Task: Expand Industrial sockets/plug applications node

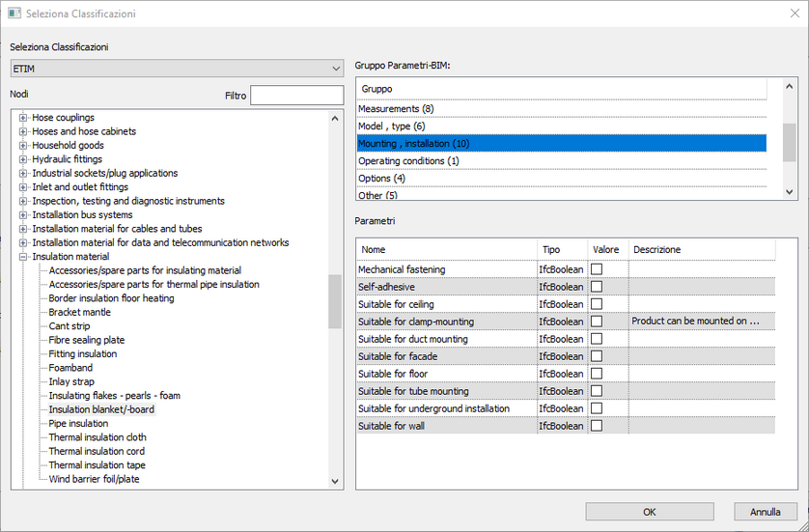Action: (x=23, y=174)
